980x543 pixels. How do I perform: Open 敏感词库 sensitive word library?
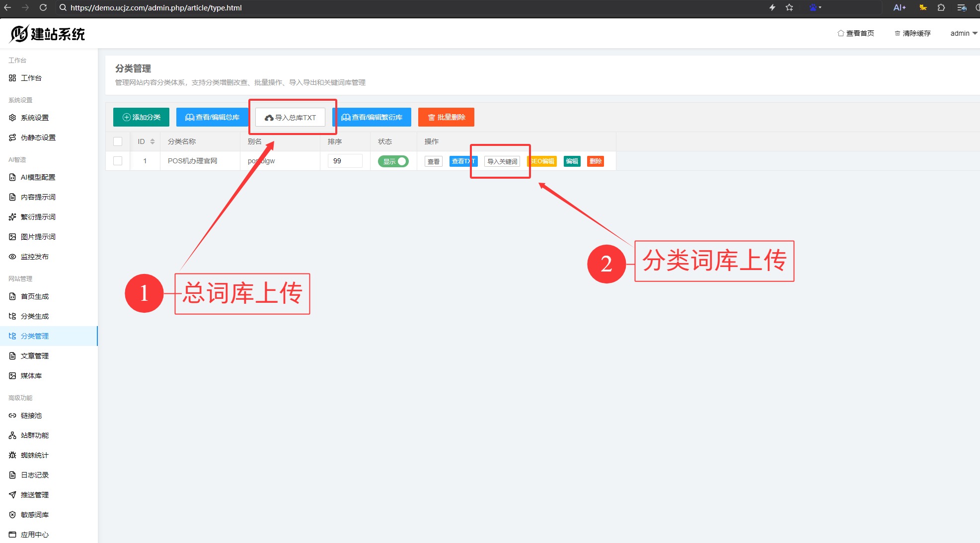tap(12, 515)
